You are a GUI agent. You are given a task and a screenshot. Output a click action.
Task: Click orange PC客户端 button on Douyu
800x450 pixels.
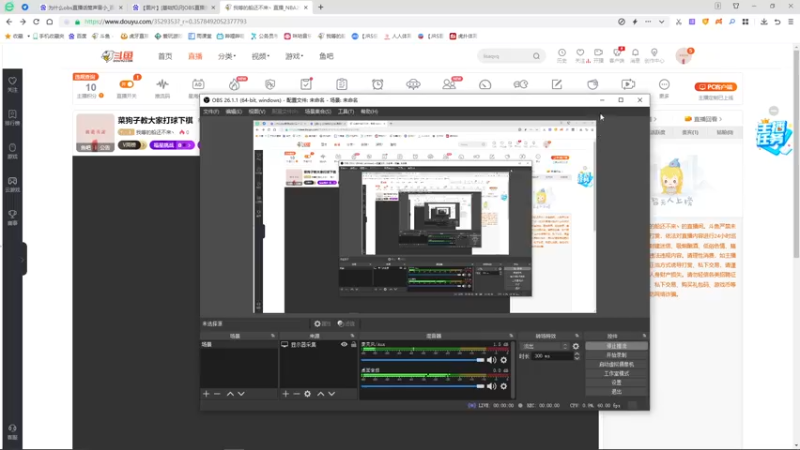(x=715, y=87)
